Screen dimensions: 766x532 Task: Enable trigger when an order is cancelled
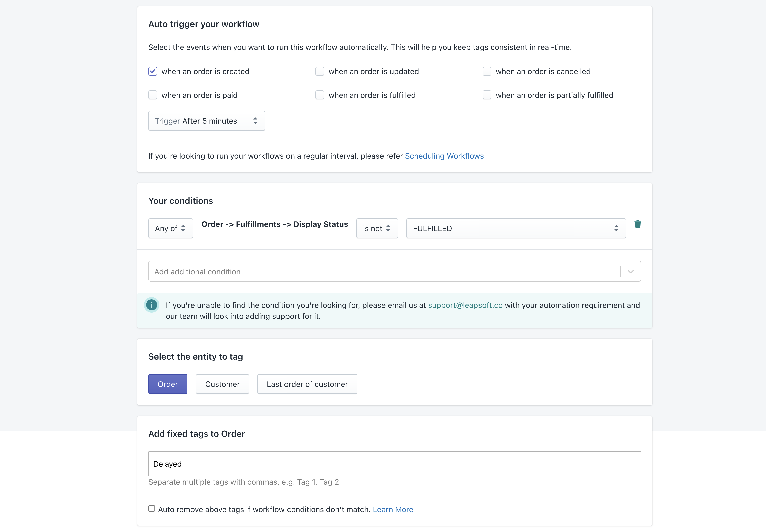pyautogui.click(x=487, y=71)
